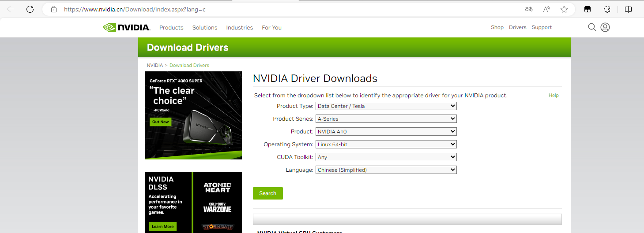Viewport: 644px width, 233px height.
Task: Click the Download Drivers breadcrumb
Action: pos(189,65)
